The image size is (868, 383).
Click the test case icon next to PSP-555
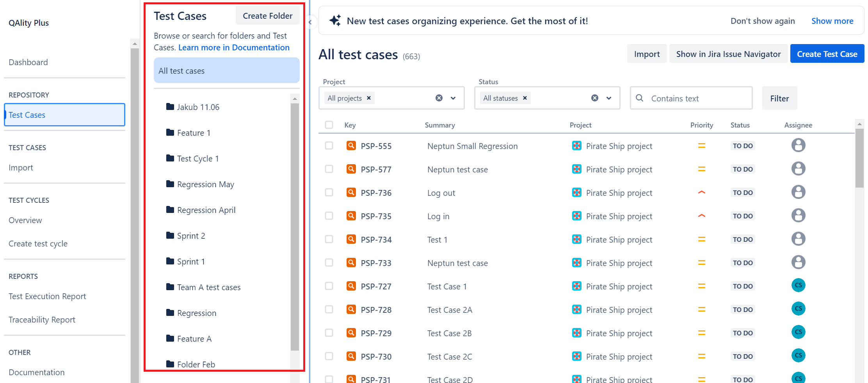pos(351,145)
